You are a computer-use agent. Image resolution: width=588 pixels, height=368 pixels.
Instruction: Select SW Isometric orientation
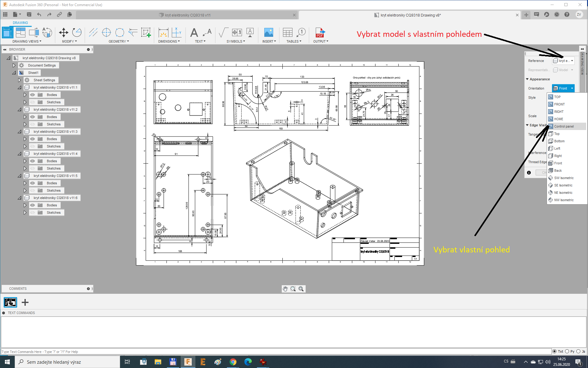click(x=564, y=178)
